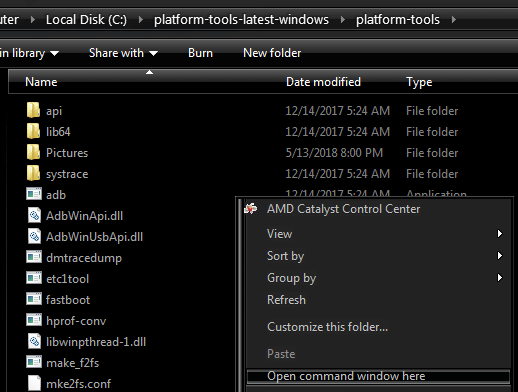Viewport: 518px width, 392px height.
Task: Click the api folder icon
Action: [x=33, y=110]
